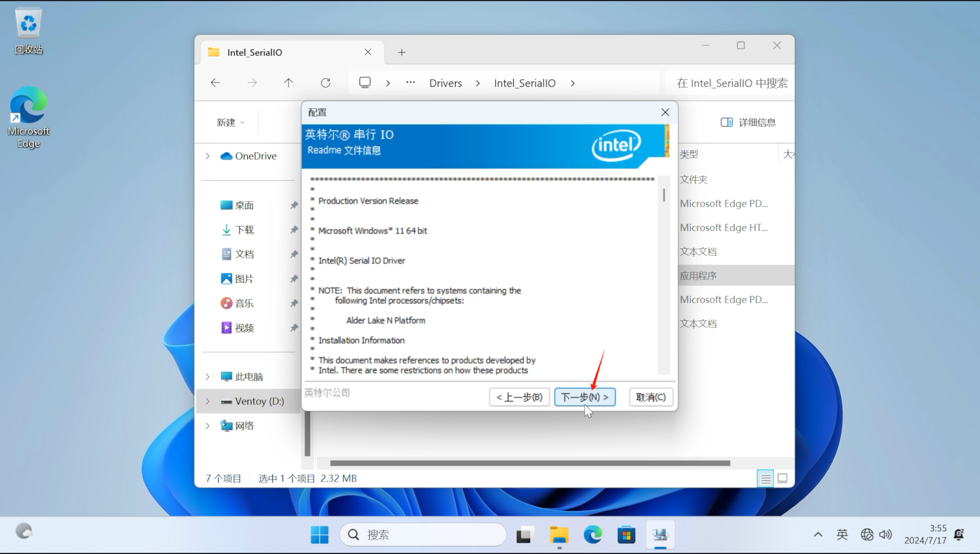980x554 pixels.
Task: Click the 英 input method indicator
Action: [x=842, y=535]
